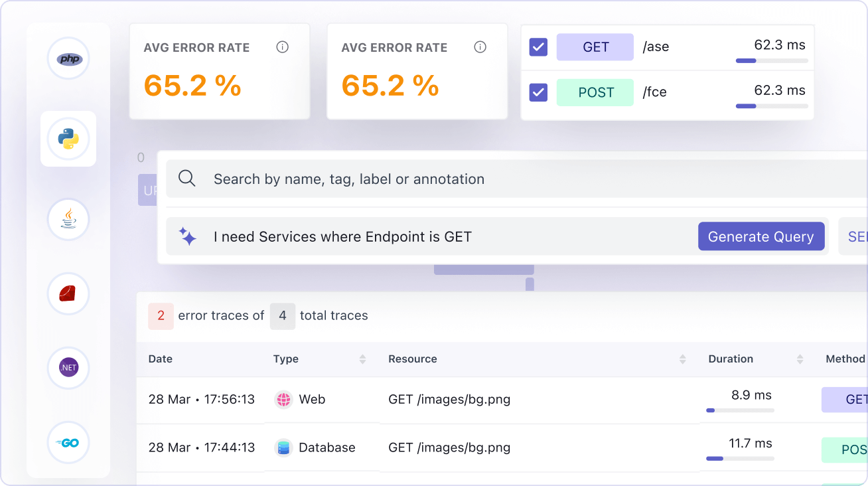
Task: Select the .NET language icon
Action: (x=68, y=368)
